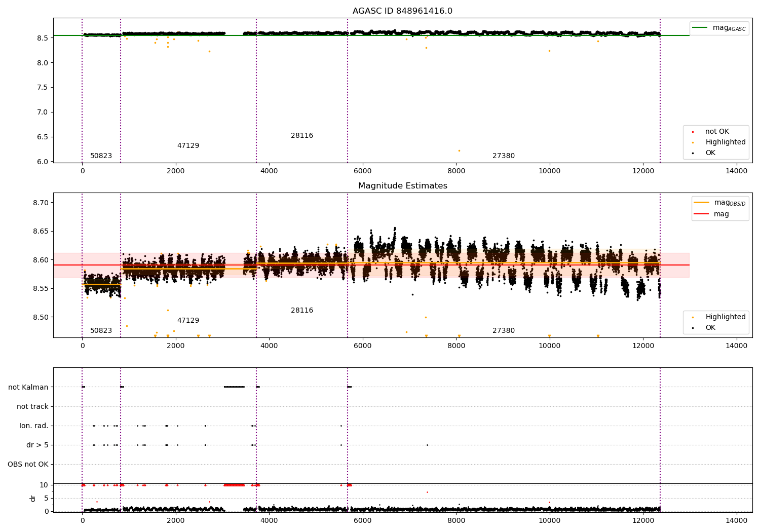Select the green mag AGASC legend line
Viewport: 760px width, 532px height.
(700, 28)
